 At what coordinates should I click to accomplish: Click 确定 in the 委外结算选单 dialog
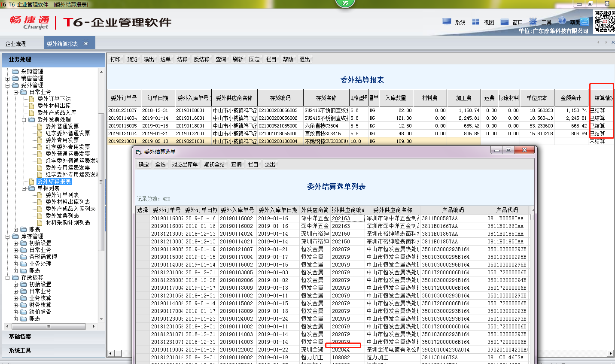pos(144,164)
